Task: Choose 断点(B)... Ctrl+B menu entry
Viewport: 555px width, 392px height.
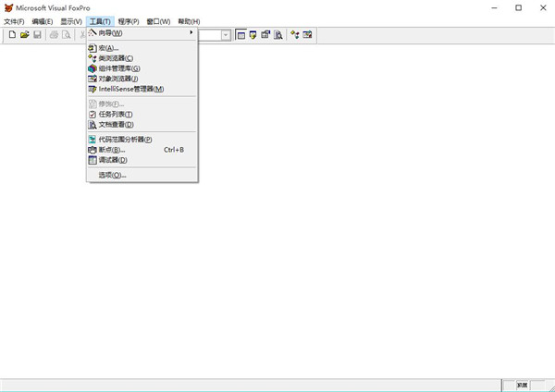Action: (x=142, y=150)
